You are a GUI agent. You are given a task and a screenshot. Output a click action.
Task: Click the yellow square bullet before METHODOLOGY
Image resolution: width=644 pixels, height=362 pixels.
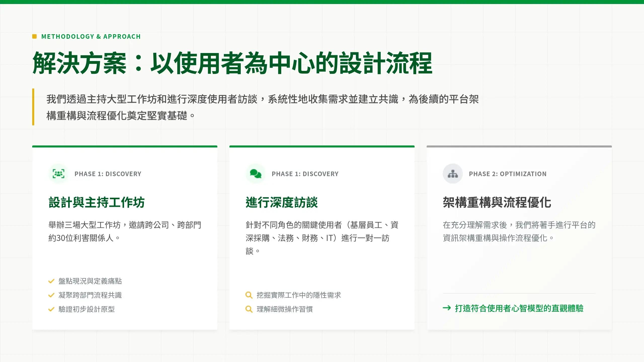34,36
